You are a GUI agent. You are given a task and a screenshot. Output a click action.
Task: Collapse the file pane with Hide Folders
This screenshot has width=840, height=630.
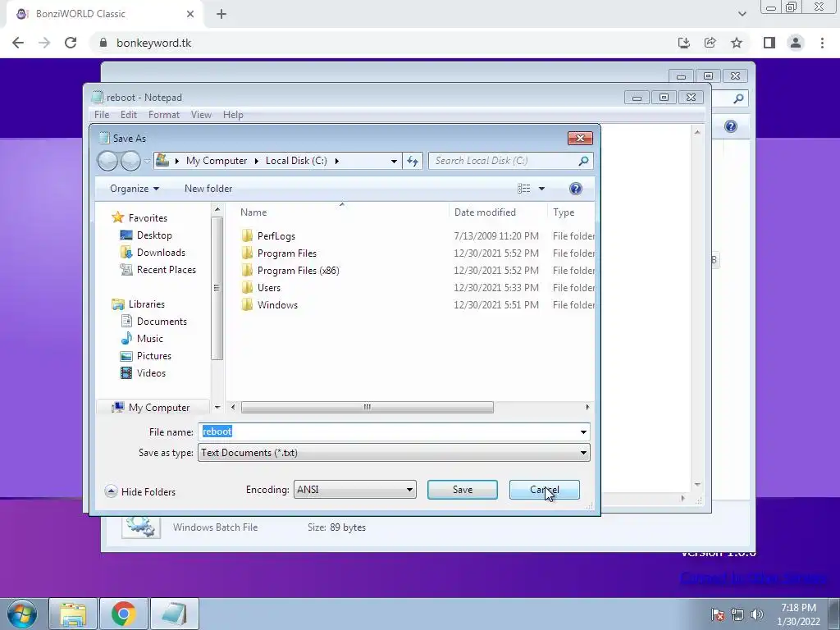[140, 492]
